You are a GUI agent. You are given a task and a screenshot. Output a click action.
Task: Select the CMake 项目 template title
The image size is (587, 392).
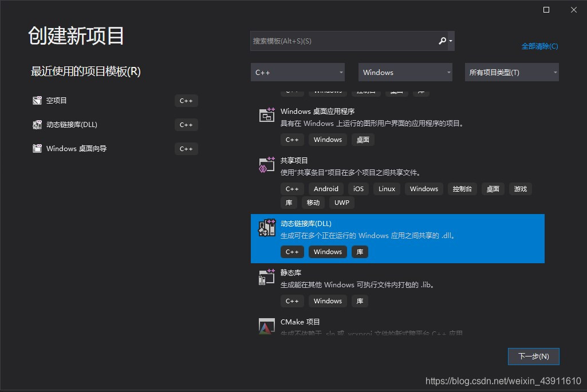pyautogui.click(x=300, y=322)
